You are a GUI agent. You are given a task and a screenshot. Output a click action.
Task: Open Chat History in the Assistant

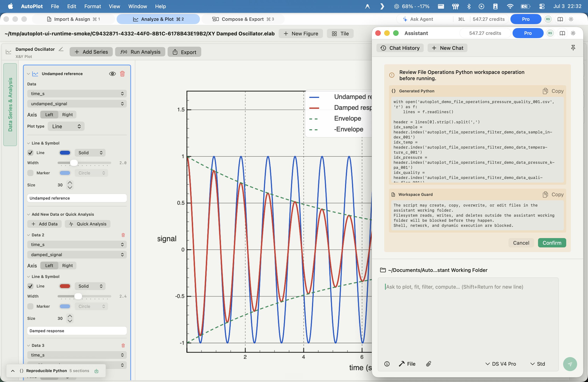point(400,48)
